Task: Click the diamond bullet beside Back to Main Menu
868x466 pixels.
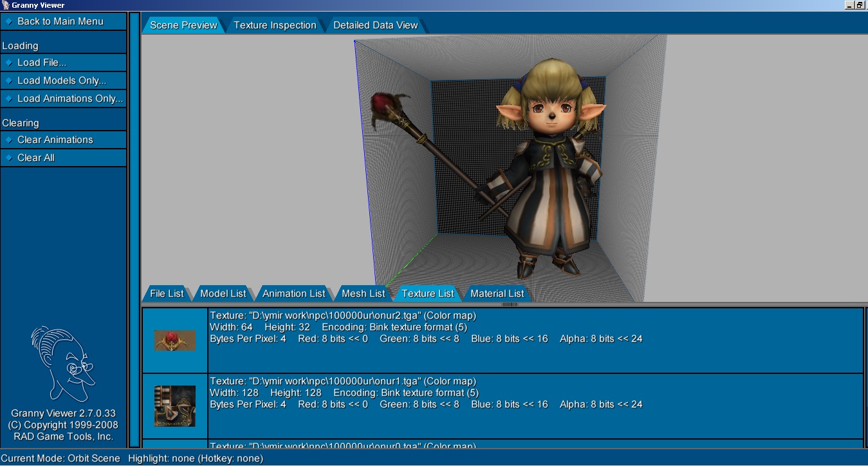Action: tap(8, 21)
